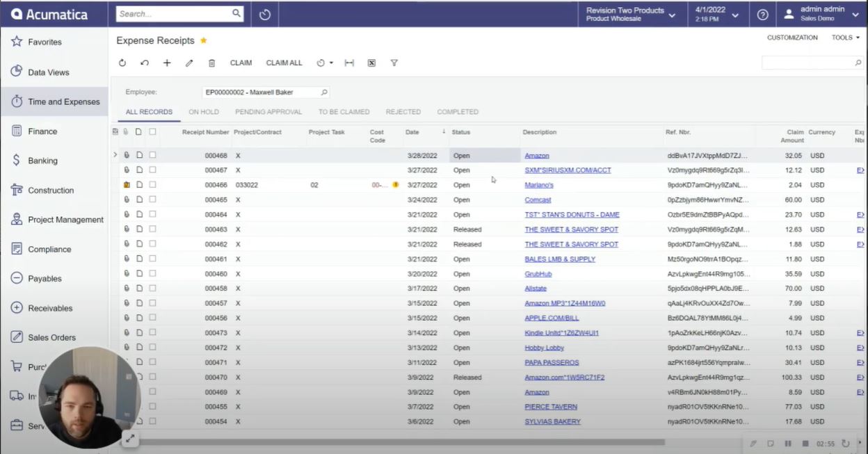Screen dimensions: 868x454
Task: Switch to the PENDING APPROVAL tab
Action: tap(268, 112)
